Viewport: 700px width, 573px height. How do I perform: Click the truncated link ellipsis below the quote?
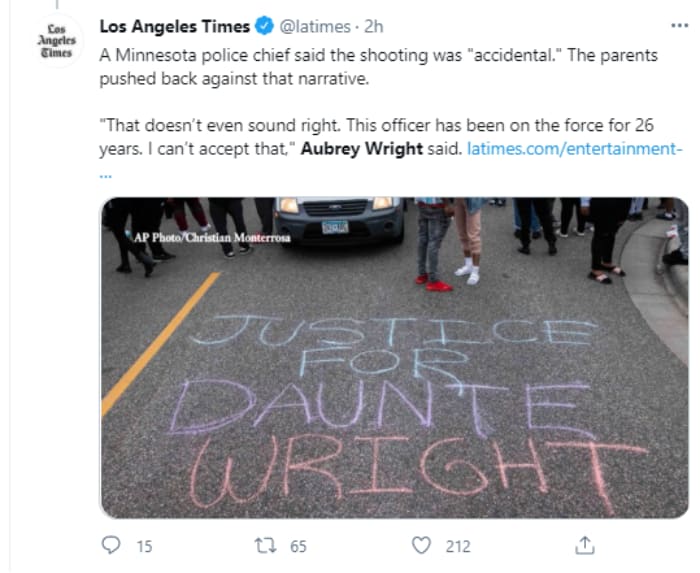[106, 172]
